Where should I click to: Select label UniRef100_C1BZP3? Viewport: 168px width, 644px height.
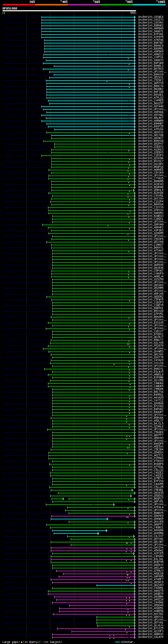151,303
